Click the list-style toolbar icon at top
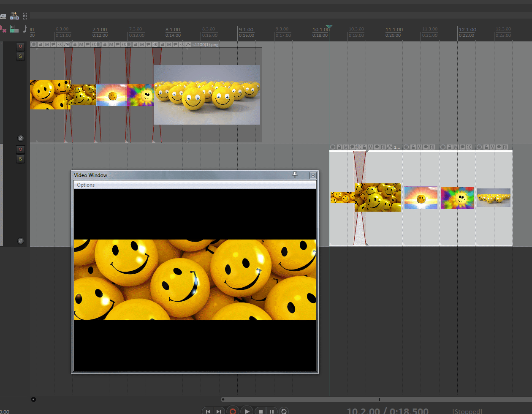 coord(25,16)
